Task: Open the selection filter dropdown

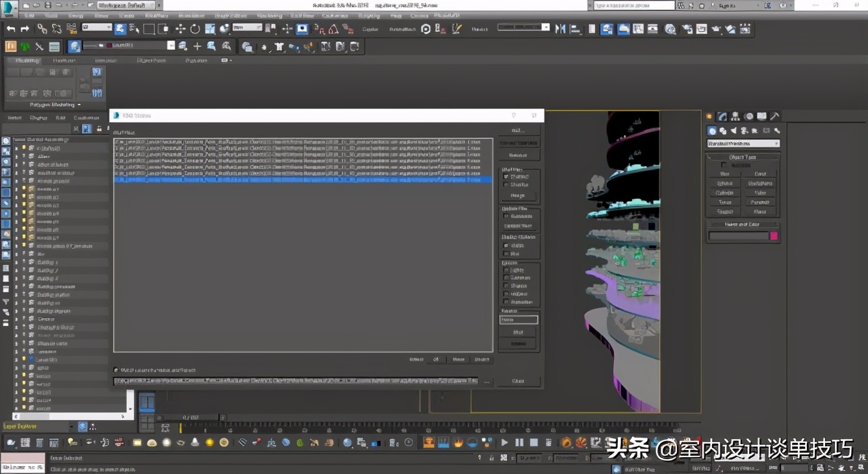Action: click(97, 28)
